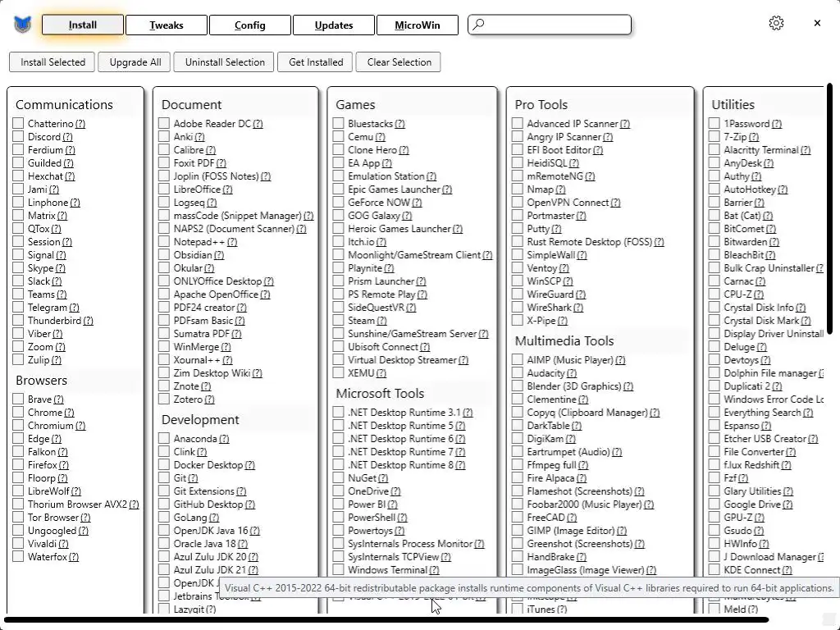
Task: Click the Multimedia Tools heading
Action: [x=564, y=340]
